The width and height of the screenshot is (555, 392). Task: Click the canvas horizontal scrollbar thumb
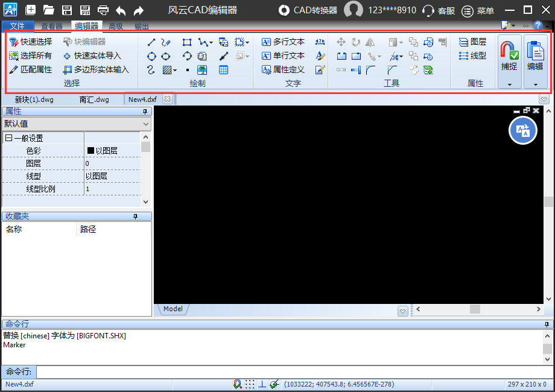click(x=475, y=309)
